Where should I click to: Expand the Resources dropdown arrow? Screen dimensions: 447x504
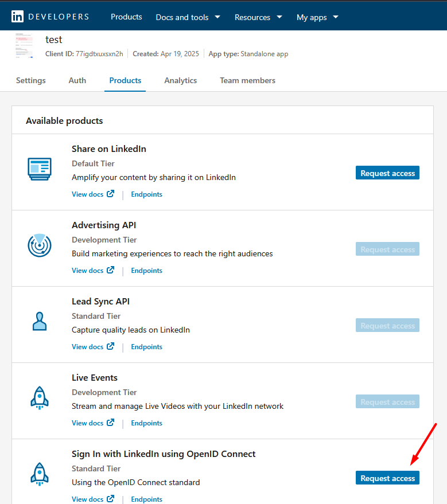279,17
